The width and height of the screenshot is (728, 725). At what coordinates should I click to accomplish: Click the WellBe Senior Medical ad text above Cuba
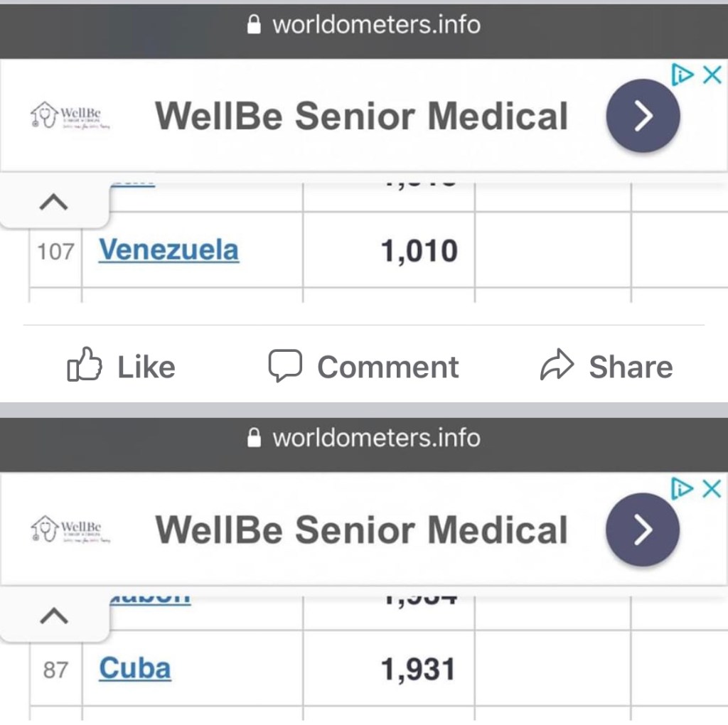pos(361,530)
